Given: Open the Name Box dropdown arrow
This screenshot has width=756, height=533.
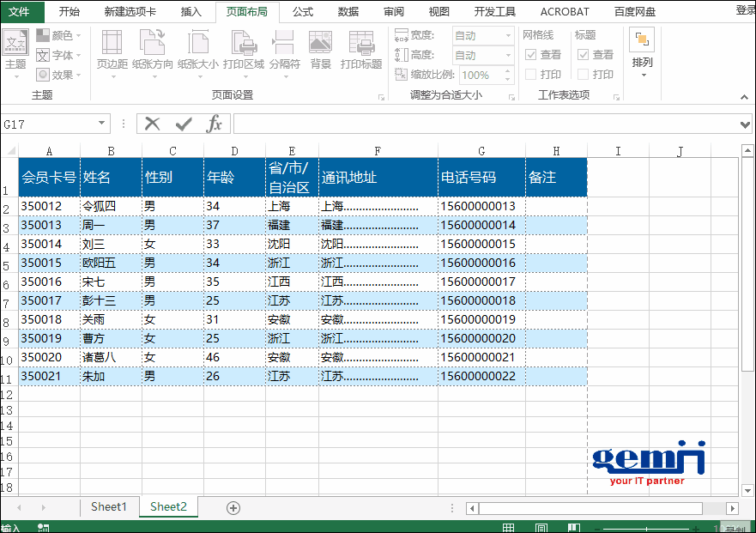Looking at the screenshot, I should tap(102, 124).
